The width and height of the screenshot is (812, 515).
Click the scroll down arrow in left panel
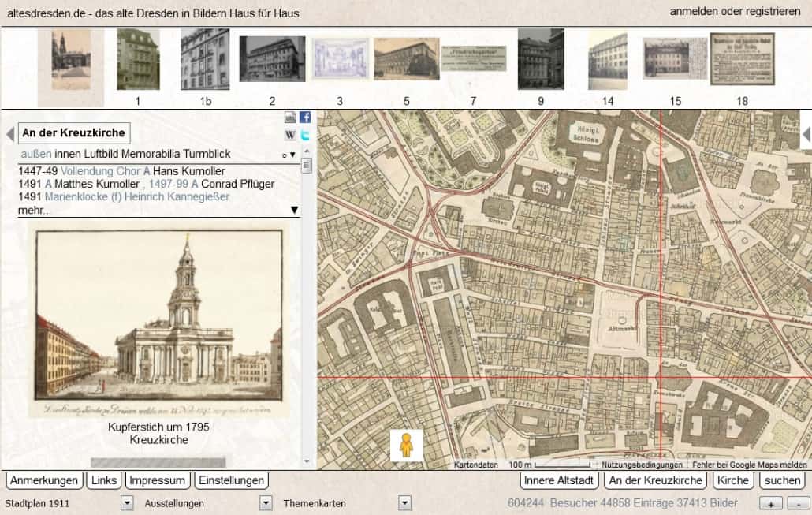[x=307, y=461]
